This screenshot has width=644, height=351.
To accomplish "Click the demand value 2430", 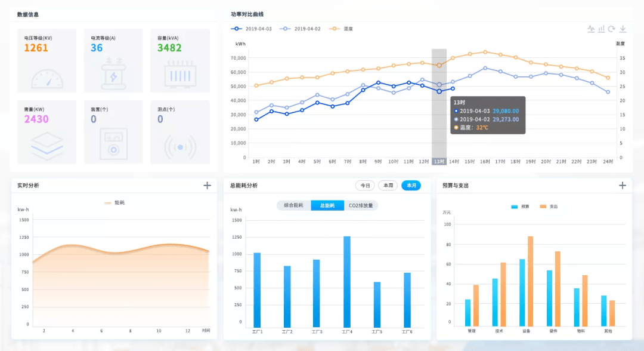I will pos(36,119).
